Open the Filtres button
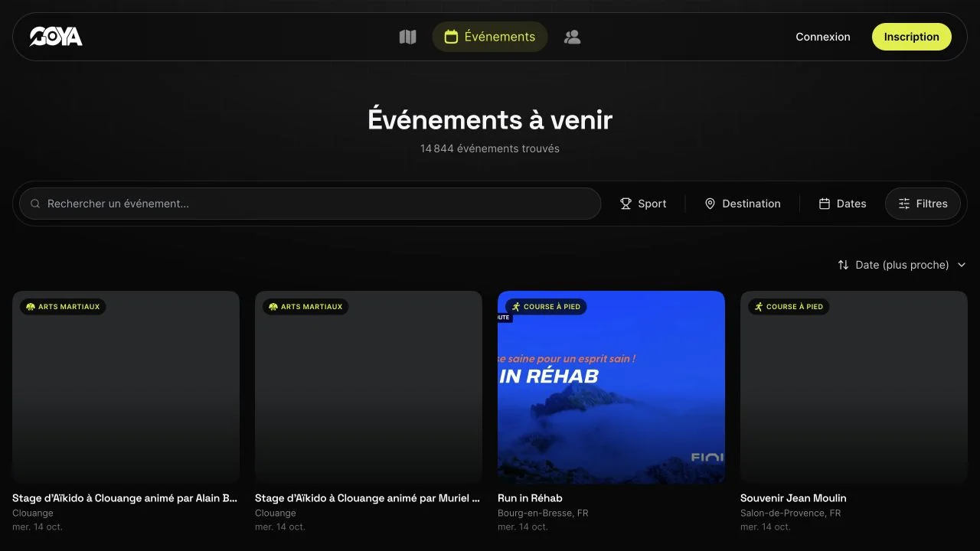This screenshot has height=551, width=980. (923, 204)
